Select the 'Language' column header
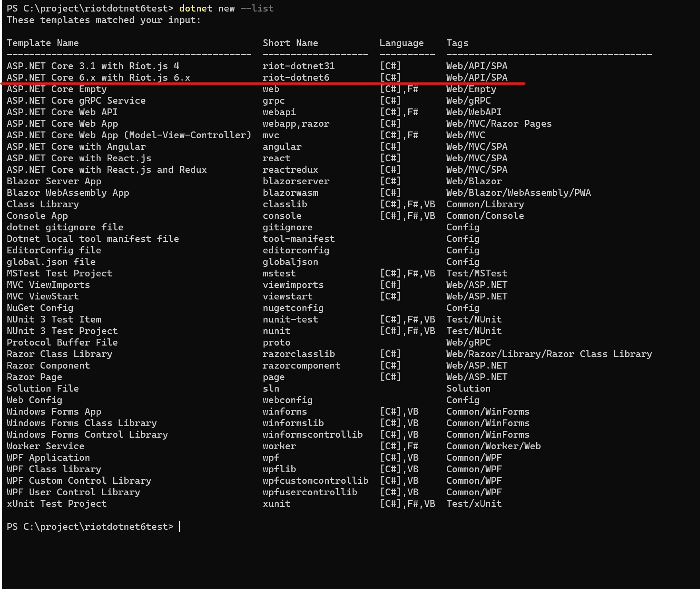The height and width of the screenshot is (589, 700). 401,43
